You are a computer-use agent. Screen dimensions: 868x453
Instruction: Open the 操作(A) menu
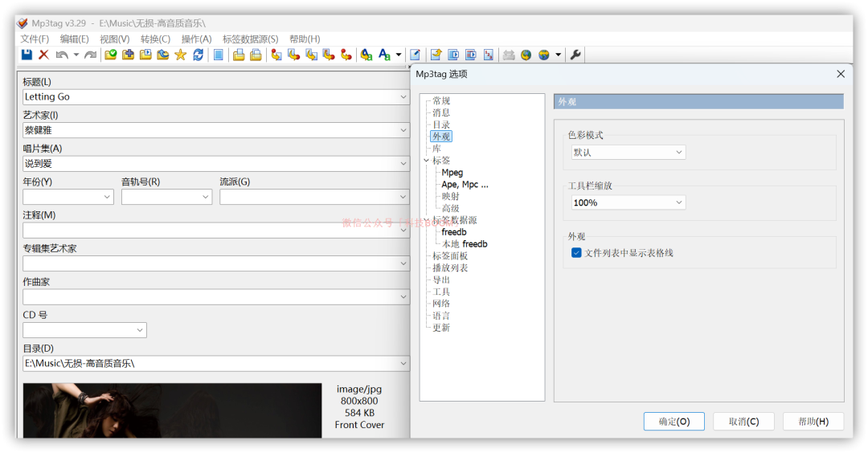[197, 39]
